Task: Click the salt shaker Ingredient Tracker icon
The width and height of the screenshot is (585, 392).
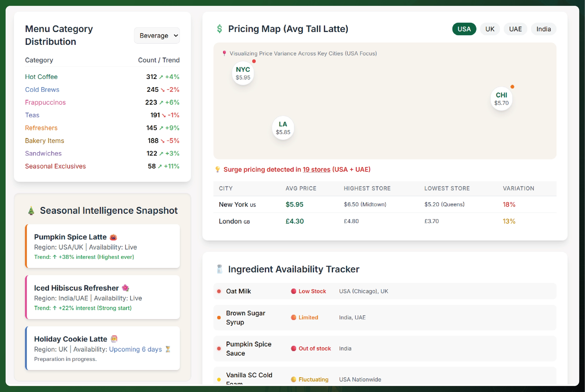Action: coord(220,269)
